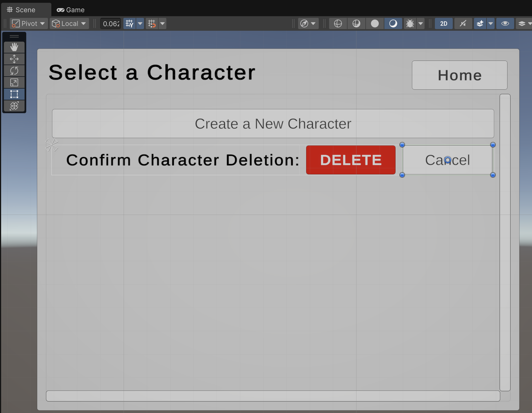Viewport: 532px width, 413px height.
Task: Click the grid snap value field
Action: [111, 24]
